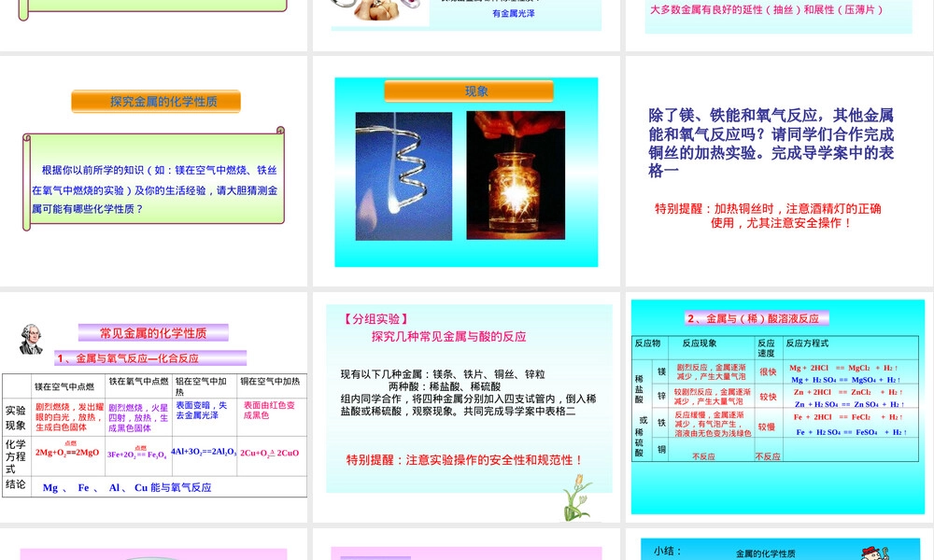Select table header 铜在空气中加热

tap(270, 381)
